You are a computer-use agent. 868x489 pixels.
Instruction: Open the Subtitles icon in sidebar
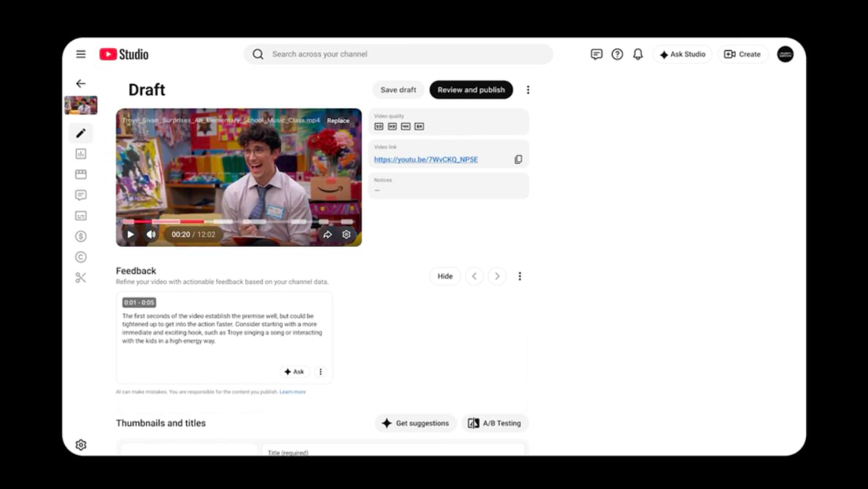click(81, 216)
